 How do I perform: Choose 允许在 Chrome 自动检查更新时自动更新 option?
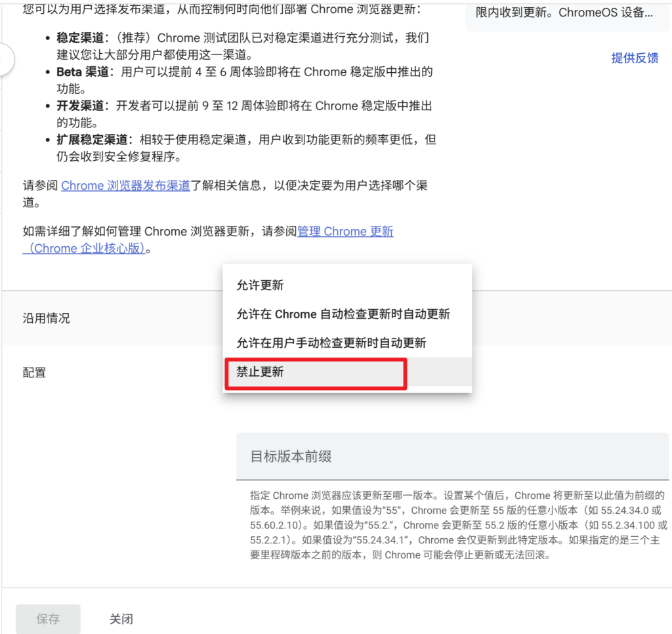pos(343,314)
